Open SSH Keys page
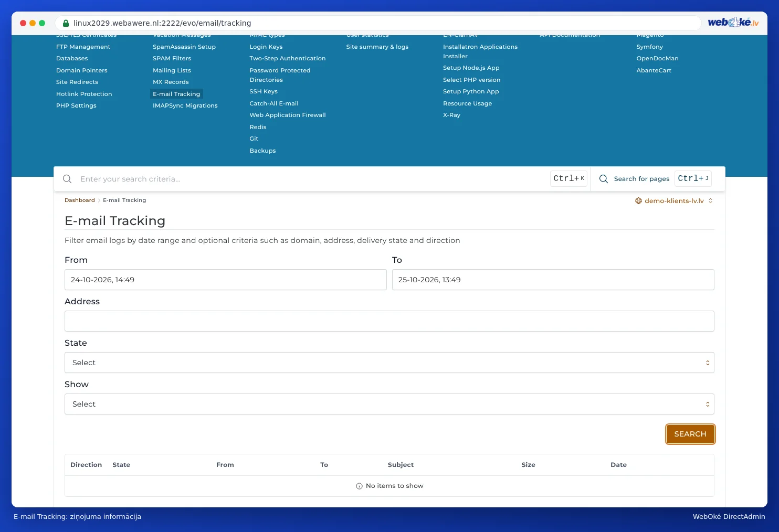The width and height of the screenshot is (779, 532). coord(264,91)
